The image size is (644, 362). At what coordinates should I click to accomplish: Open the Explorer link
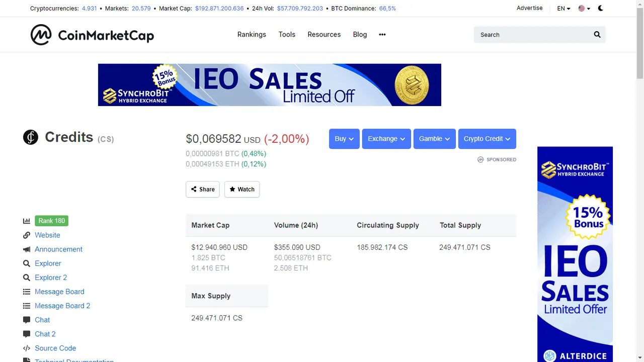tap(48, 263)
